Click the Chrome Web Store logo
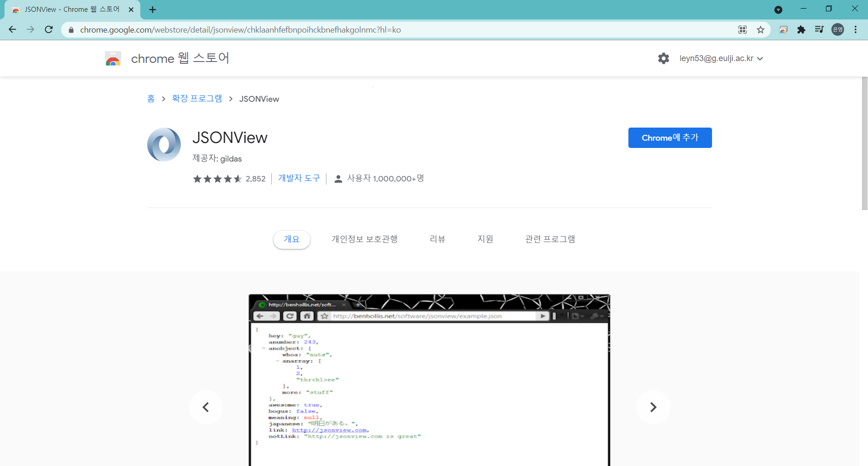The width and height of the screenshot is (868, 466). (x=113, y=58)
